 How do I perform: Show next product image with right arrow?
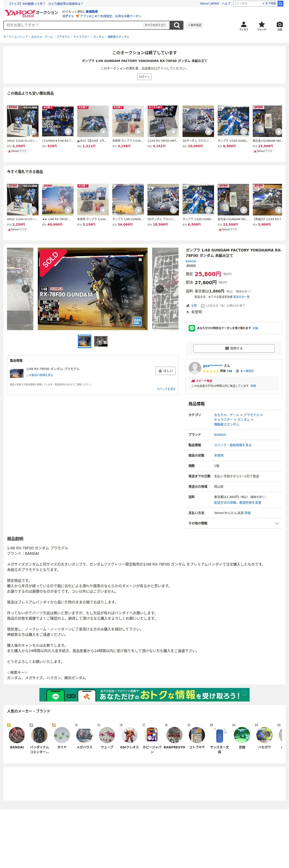160,289
